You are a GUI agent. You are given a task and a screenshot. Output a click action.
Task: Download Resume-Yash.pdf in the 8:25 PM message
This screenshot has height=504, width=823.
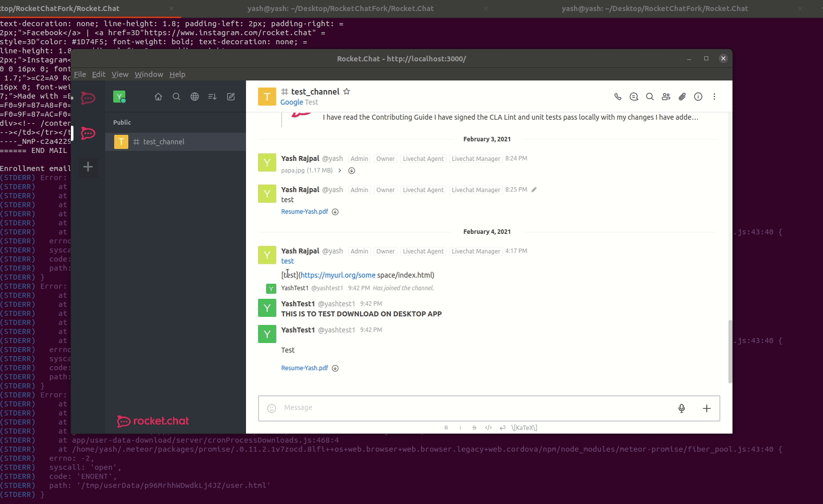pos(335,212)
